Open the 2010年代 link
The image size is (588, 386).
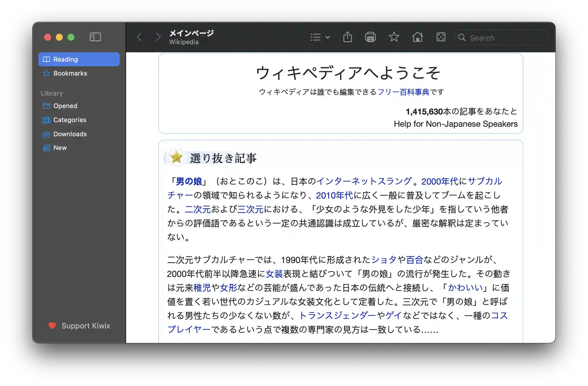(334, 195)
